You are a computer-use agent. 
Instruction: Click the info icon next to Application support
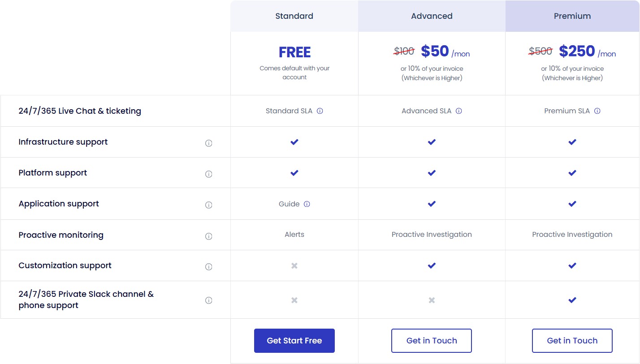208,205
